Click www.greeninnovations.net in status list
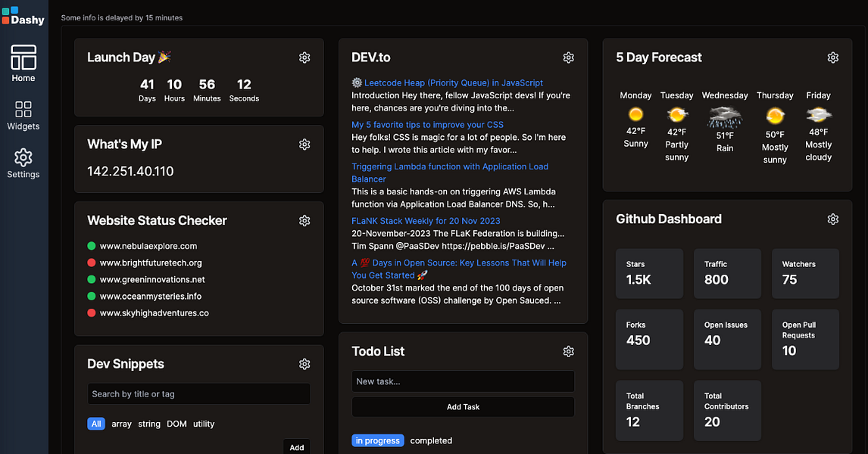 [152, 279]
